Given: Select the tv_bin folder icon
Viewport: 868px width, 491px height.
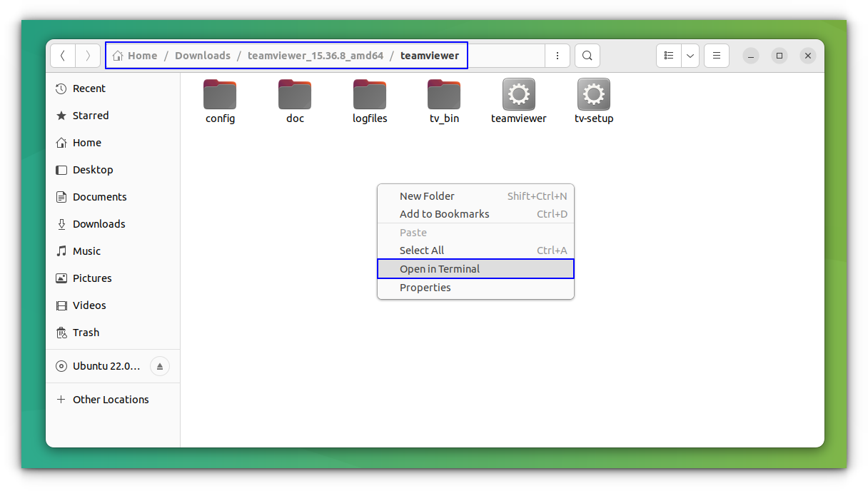Looking at the screenshot, I should (444, 95).
